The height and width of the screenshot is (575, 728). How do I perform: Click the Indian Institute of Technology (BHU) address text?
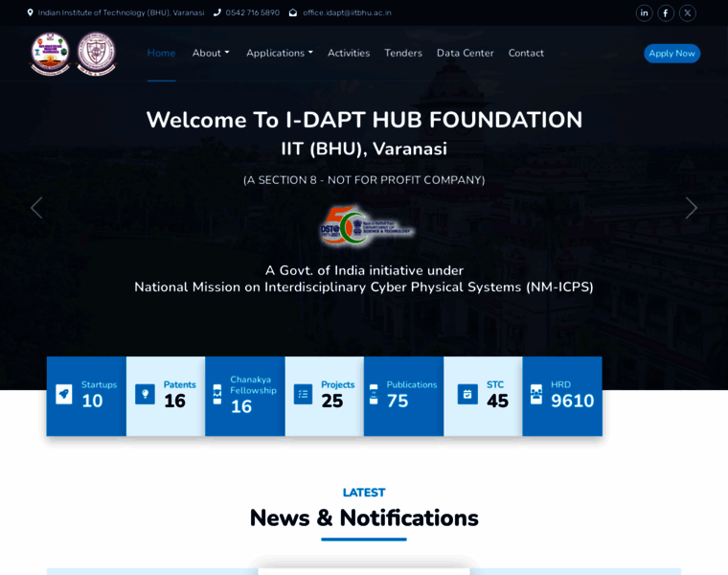(122, 12)
